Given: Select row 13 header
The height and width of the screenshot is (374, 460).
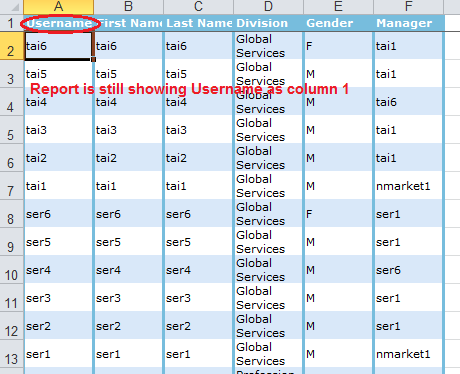Looking at the screenshot, I should (x=11, y=354).
